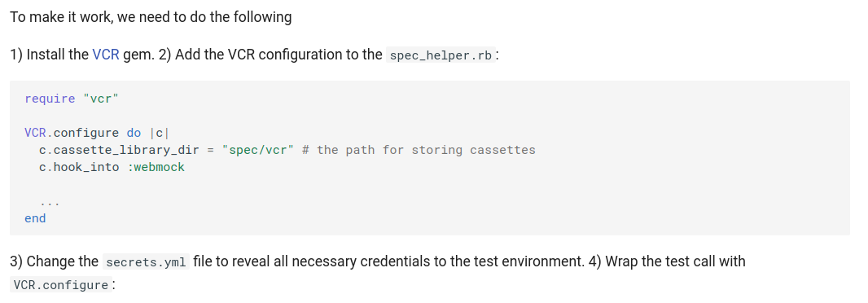The image size is (868, 303).
Task: Click VCR.configure in the code block
Action: tap(72, 133)
